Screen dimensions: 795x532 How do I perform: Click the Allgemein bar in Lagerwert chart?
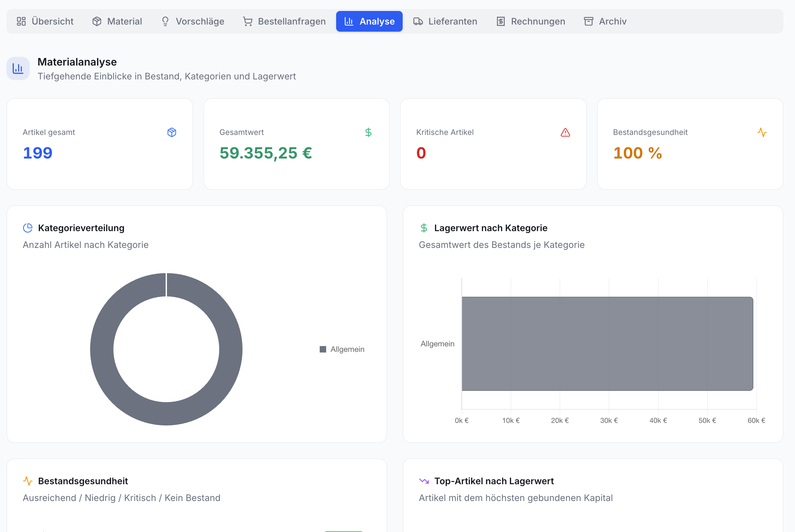[607, 344]
